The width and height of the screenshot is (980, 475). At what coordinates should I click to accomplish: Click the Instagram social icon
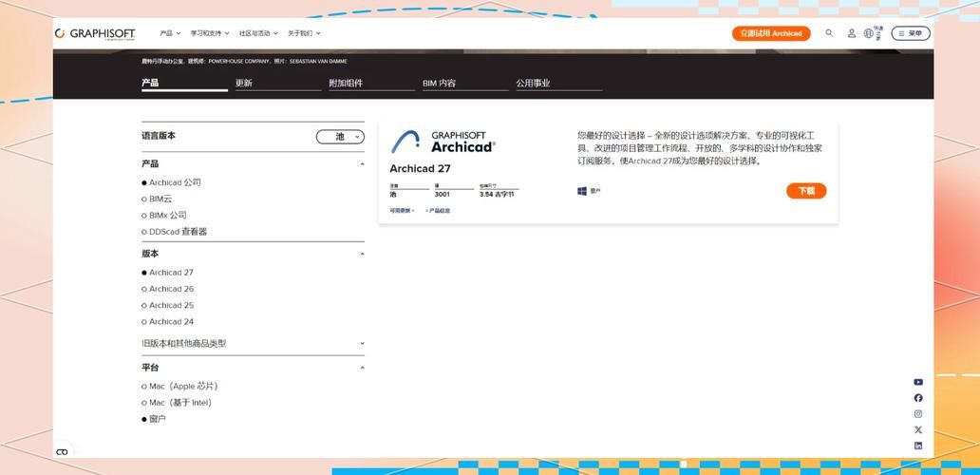(x=918, y=414)
